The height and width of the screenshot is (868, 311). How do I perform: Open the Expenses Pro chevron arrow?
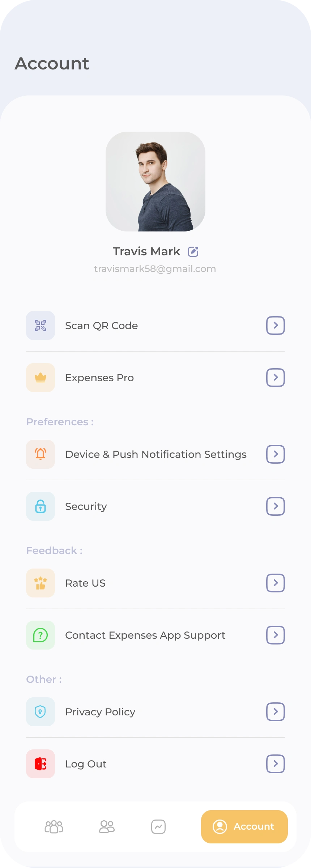coord(276,378)
